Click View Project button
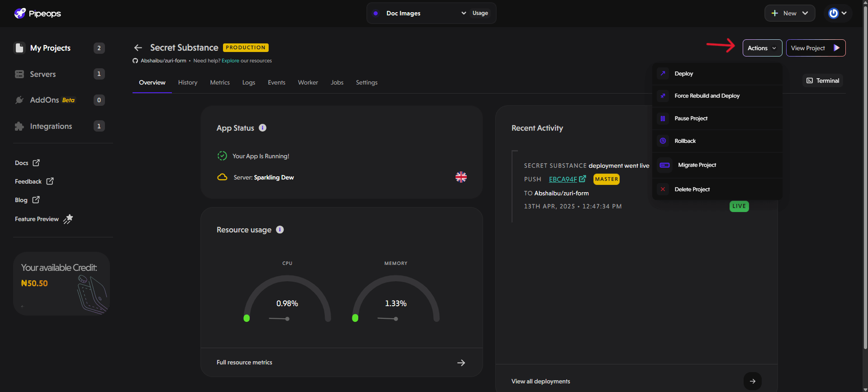 [816, 48]
